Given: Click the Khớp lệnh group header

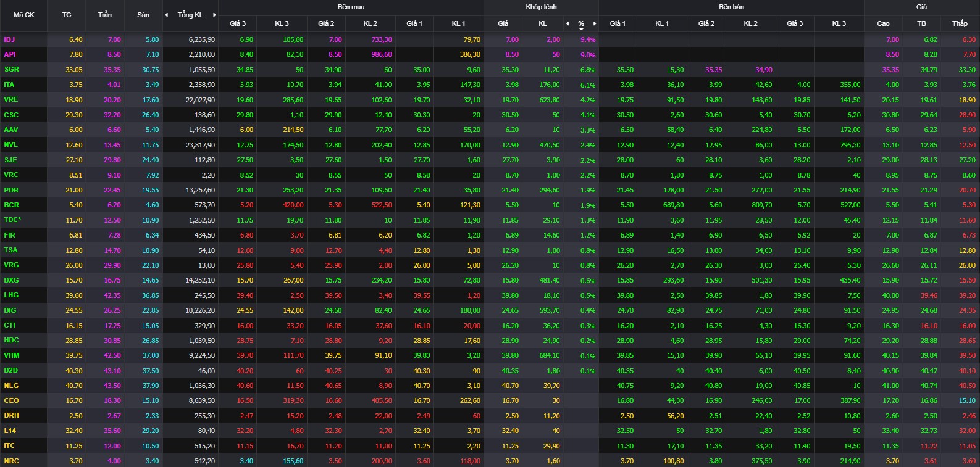Looking at the screenshot, I should tap(541, 7).
